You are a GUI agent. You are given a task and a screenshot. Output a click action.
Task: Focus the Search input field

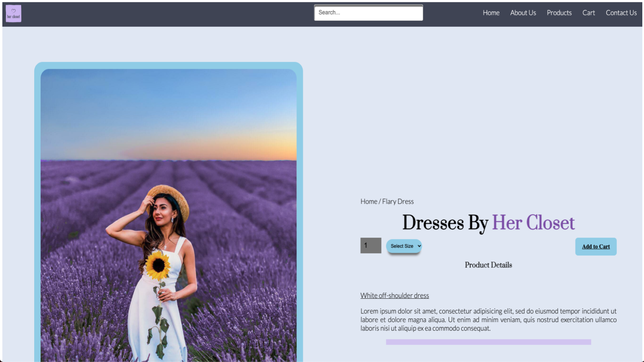pos(368,13)
